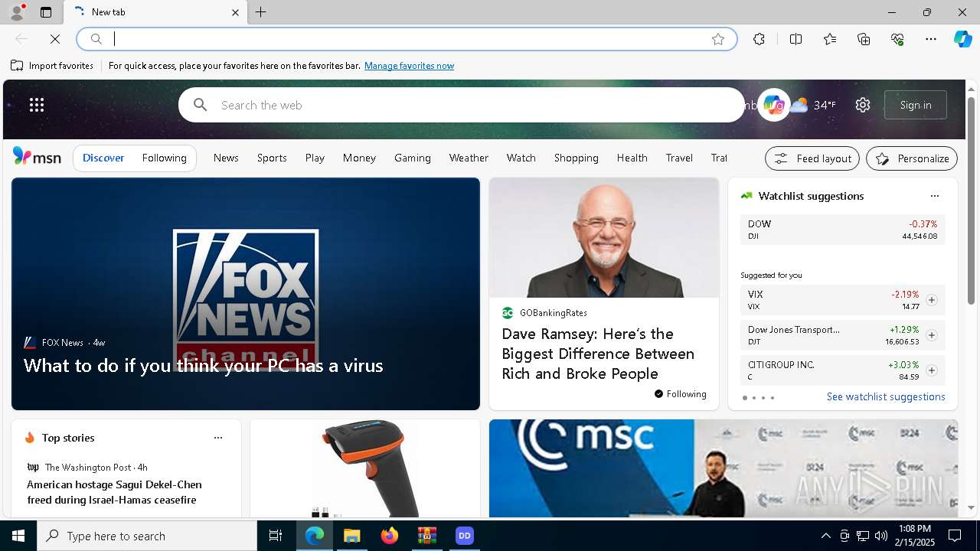Select second watchlist carousel dot
The height and width of the screenshot is (551, 980).
pyautogui.click(x=754, y=398)
